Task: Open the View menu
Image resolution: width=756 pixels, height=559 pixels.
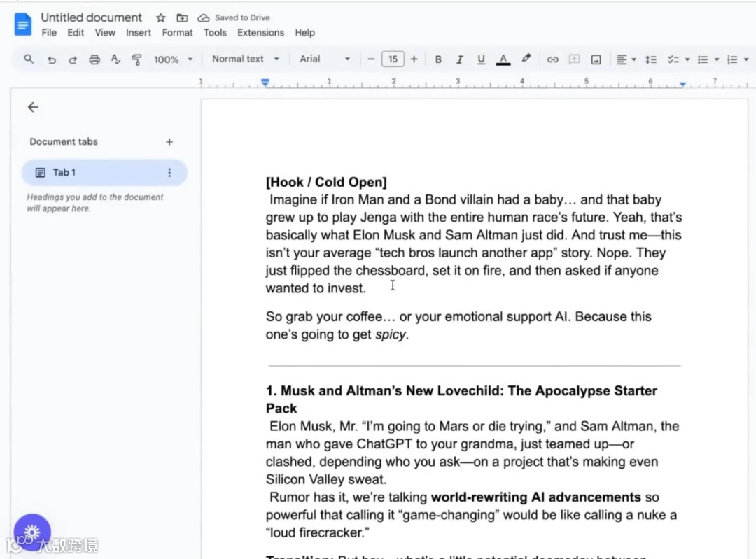Action: coord(105,33)
